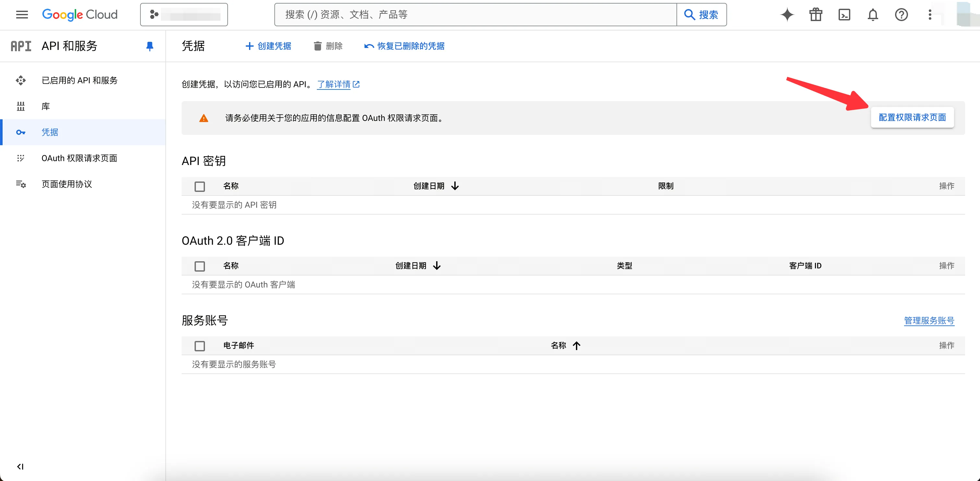Click the 页面使用协议 settings-list icon
The image size is (980, 481).
20,184
